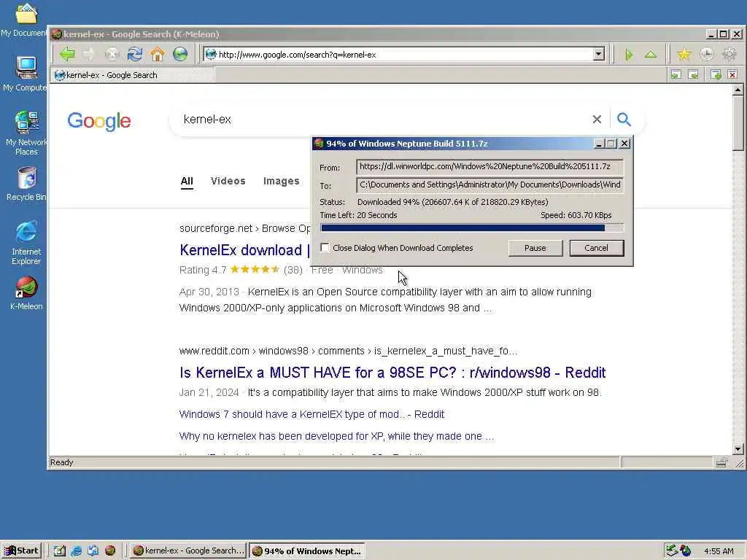Launch Internet Explorer from Quick Launch

[76, 551]
